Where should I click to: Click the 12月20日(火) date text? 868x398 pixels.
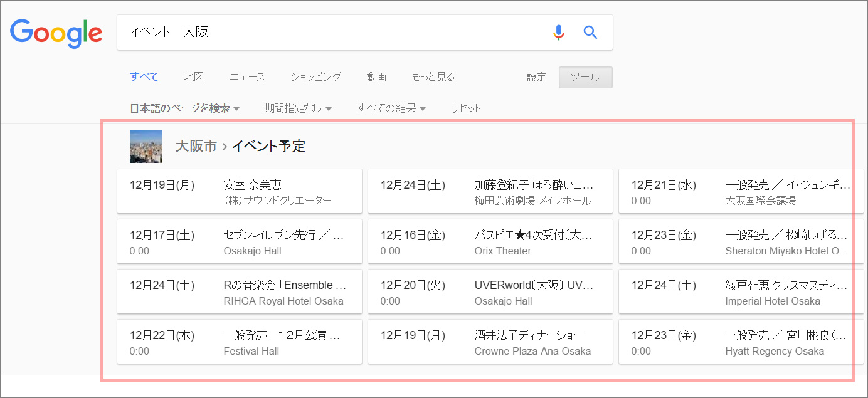click(x=413, y=285)
